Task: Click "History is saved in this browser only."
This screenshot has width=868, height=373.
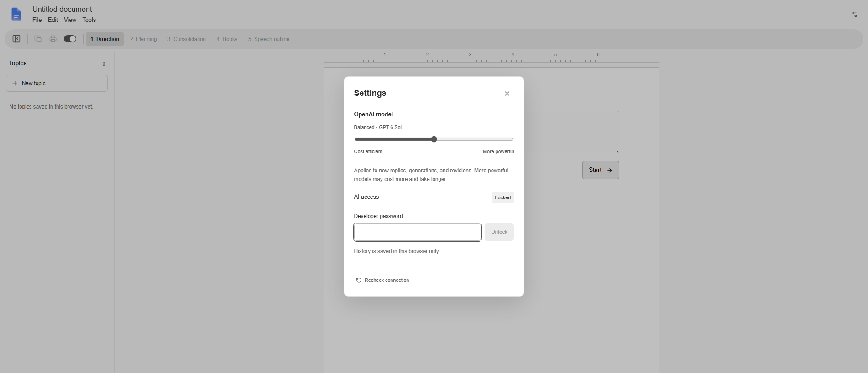Action: click(x=397, y=251)
